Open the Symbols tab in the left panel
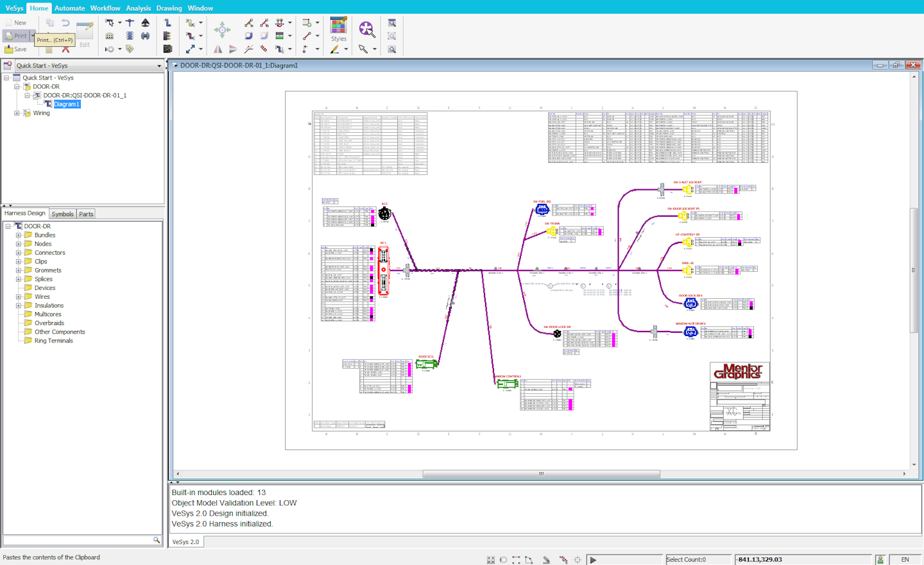This screenshot has height=565, width=924. pyautogui.click(x=62, y=214)
